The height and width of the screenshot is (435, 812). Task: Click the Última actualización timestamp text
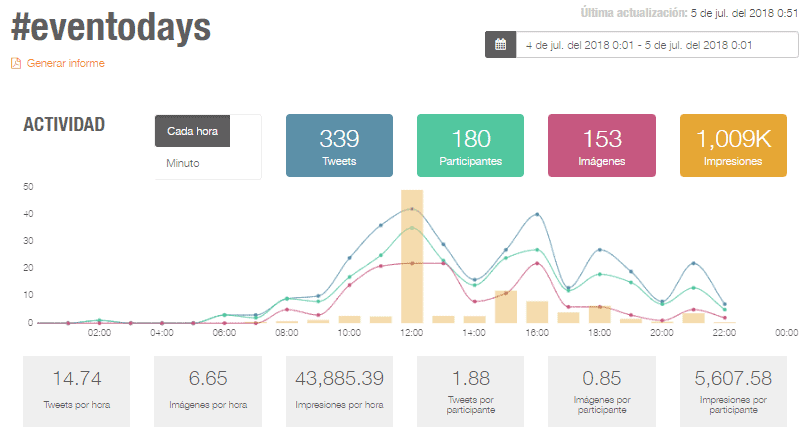click(689, 13)
